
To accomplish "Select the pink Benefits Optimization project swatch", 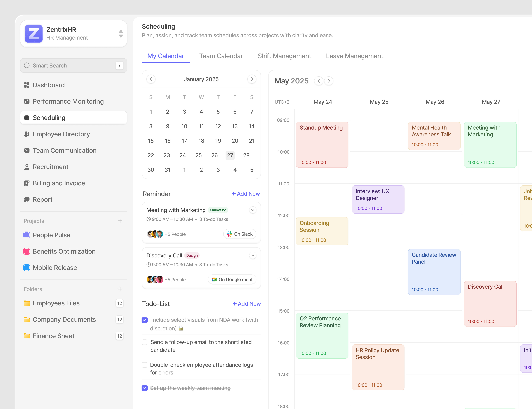I will [x=27, y=251].
